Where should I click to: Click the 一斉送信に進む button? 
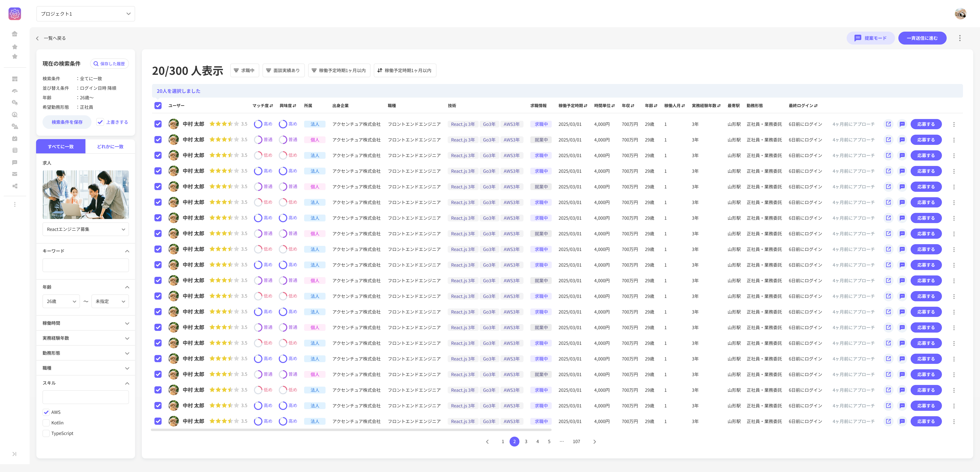point(922,38)
